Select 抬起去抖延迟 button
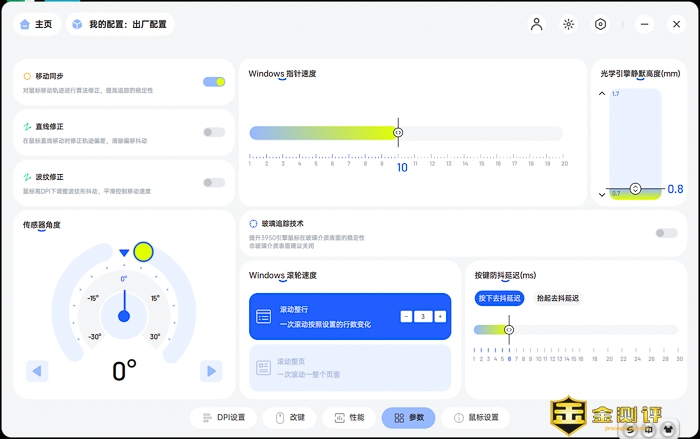The height and width of the screenshot is (439, 700). tap(558, 298)
